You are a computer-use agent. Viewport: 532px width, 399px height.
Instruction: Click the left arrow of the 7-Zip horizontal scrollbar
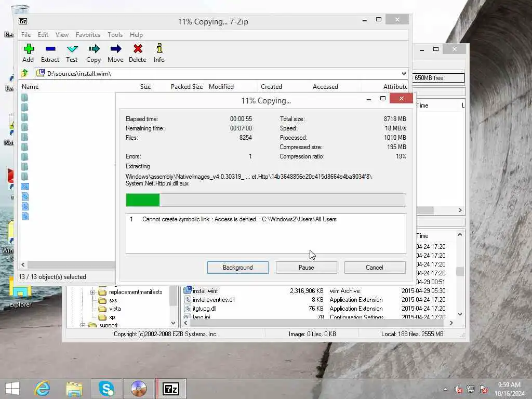tap(23, 264)
